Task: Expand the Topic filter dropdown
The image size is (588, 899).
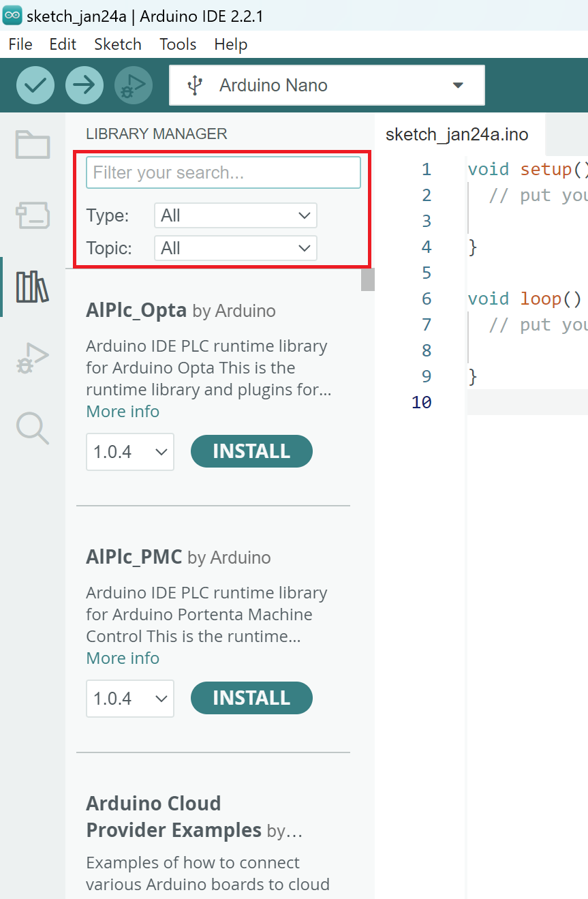Action: click(x=236, y=248)
